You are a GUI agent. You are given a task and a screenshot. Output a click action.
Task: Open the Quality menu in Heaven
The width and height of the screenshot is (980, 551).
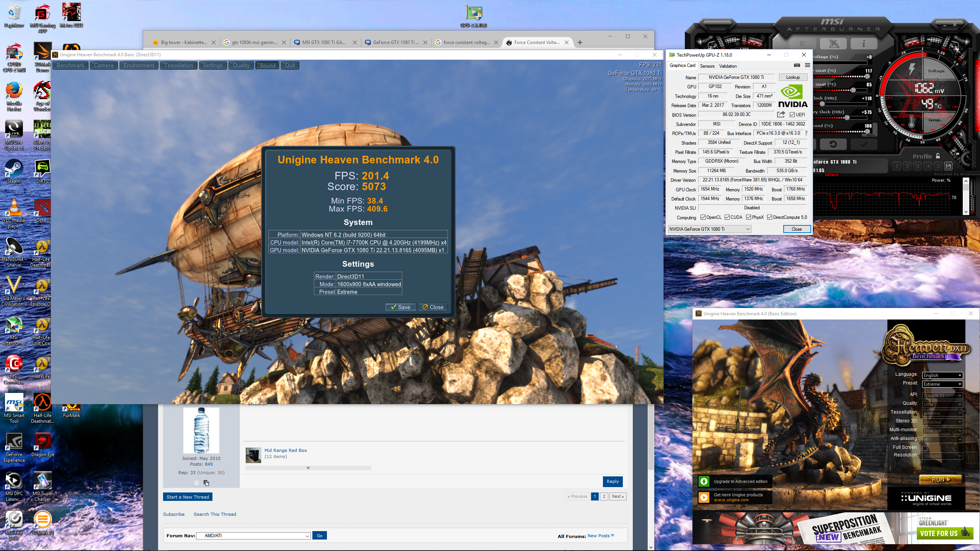pos(241,65)
